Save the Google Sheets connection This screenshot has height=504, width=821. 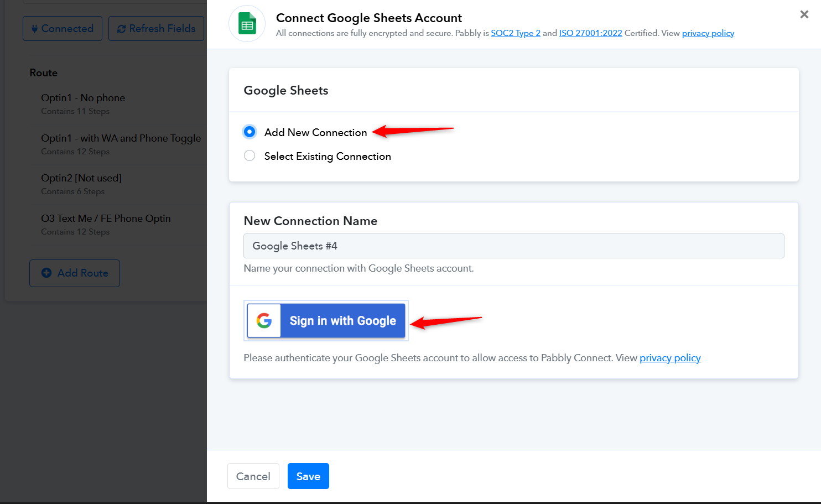[x=308, y=476]
